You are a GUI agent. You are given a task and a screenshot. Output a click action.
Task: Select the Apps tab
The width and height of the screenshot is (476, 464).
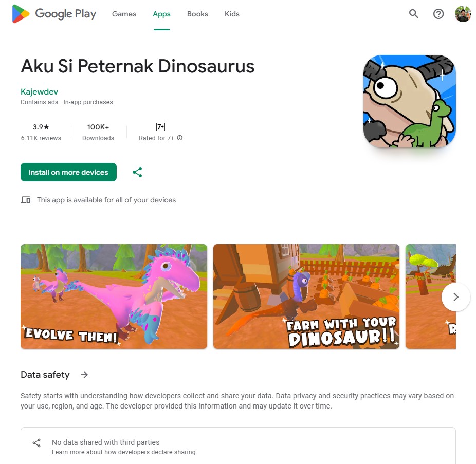(x=161, y=14)
